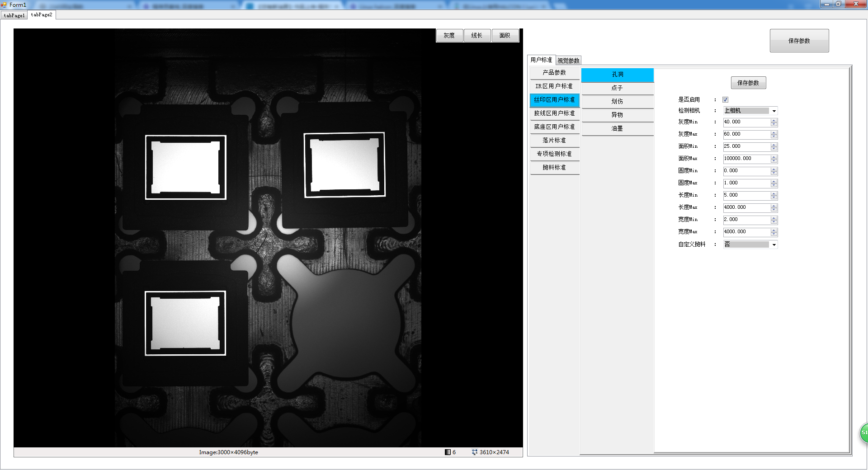868x470 pixels.
Task: Decrease 宽度Max with the spinner down arrow
Action: click(x=774, y=234)
